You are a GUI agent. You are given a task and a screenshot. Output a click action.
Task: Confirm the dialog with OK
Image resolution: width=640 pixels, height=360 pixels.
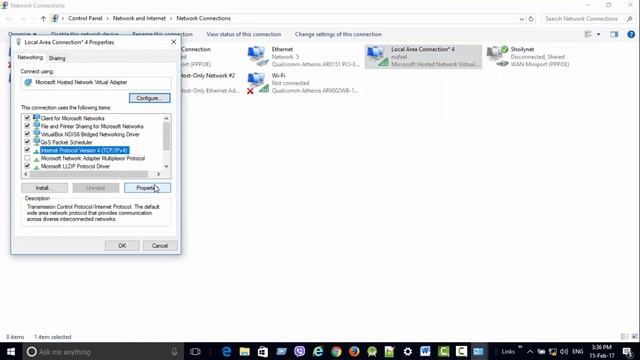[122, 246]
